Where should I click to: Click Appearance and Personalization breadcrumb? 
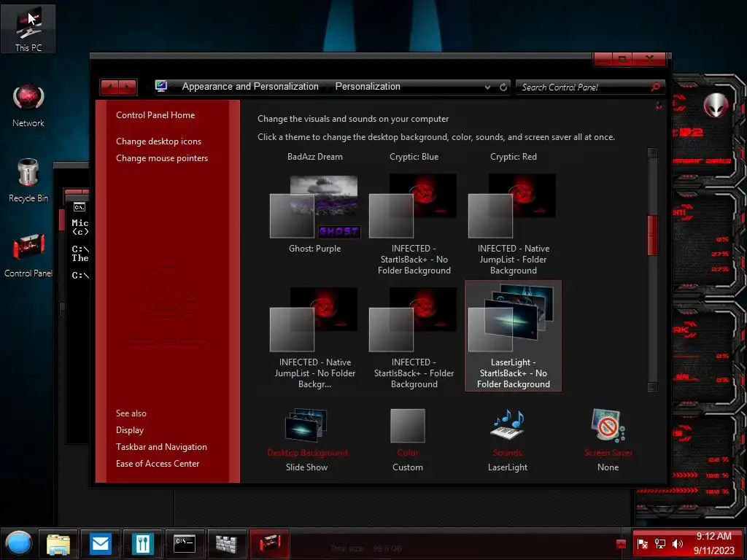coord(250,86)
